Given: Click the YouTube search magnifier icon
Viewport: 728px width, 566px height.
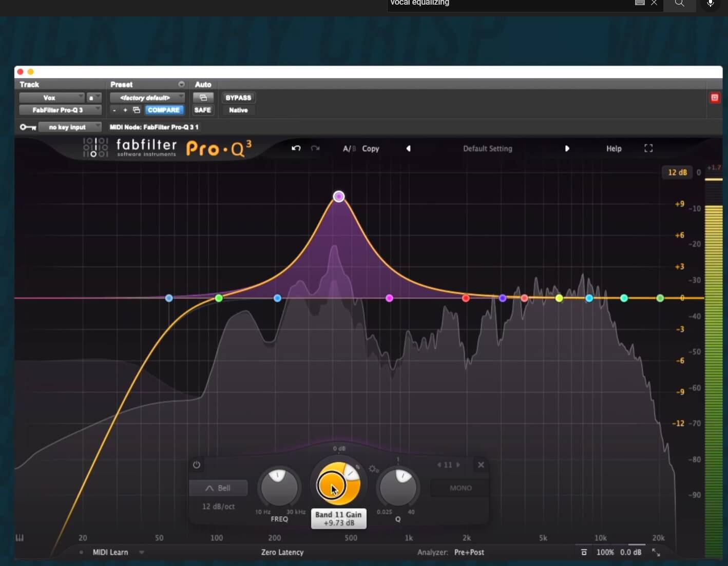Looking at the screenshot, I should coord(679,3).
